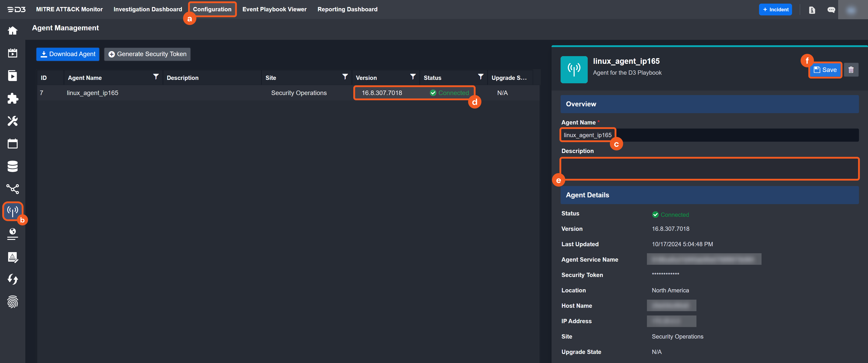Click the Home sidebar icon

click(12, 31)
